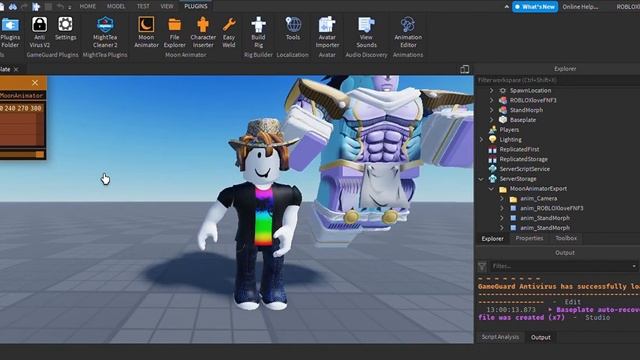This screenshot has width=640, height=360.
Task: Switch to the Explorer panel tab
Action: (x=492, y=239)
